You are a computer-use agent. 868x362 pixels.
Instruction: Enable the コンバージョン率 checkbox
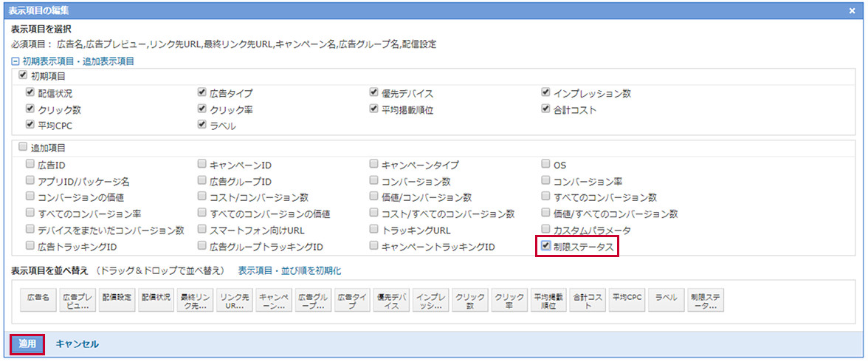pos(546,180)
